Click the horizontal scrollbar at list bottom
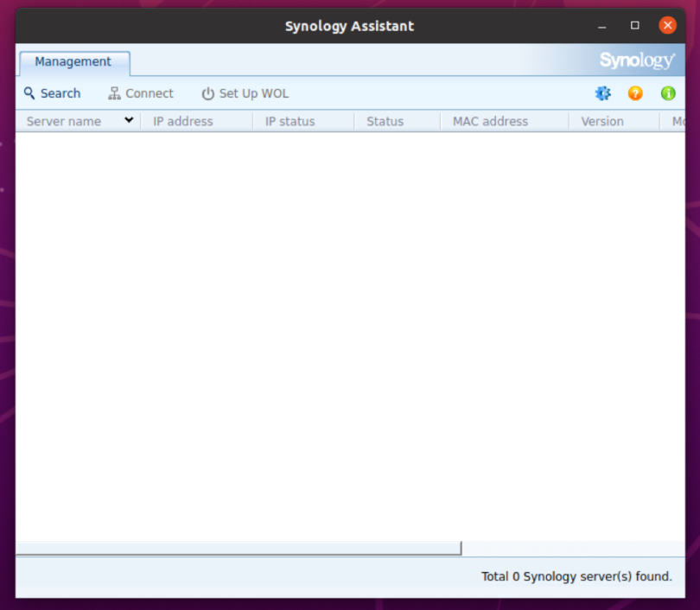700x610 pixels. pyautogui.click(x=239, y=549)
